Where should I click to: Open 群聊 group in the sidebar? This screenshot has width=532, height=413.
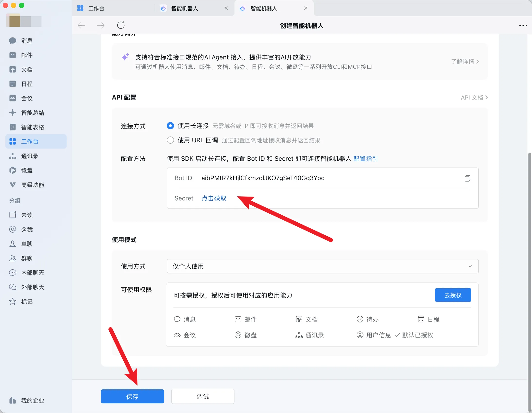[x=36, y=258]
